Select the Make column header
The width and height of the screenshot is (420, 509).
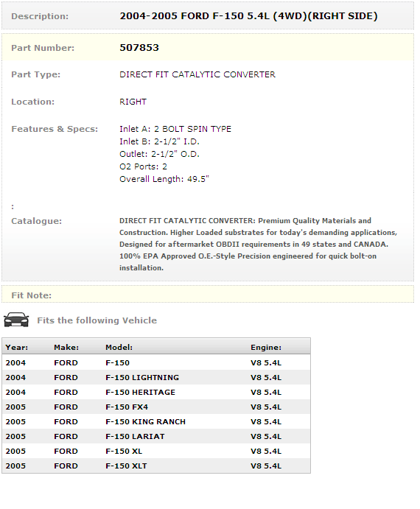(x=66, y=348)
